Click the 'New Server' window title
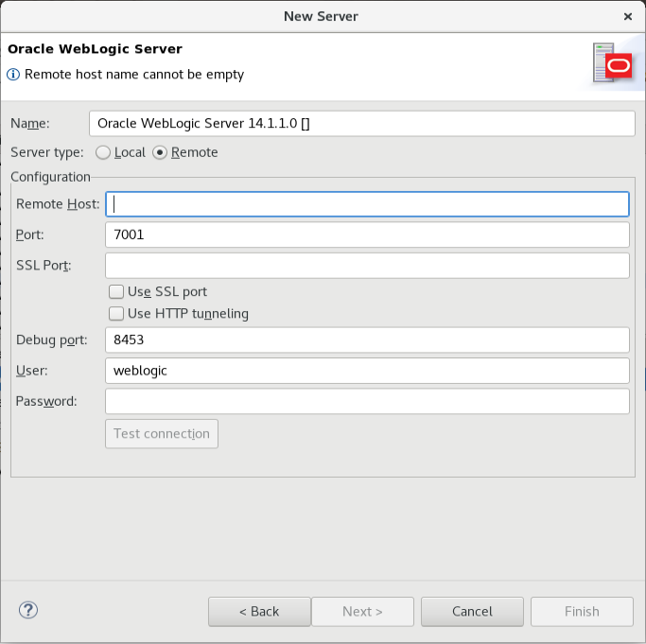The width and height of the screenshot is (646, 644). click(x=321, y=16)
